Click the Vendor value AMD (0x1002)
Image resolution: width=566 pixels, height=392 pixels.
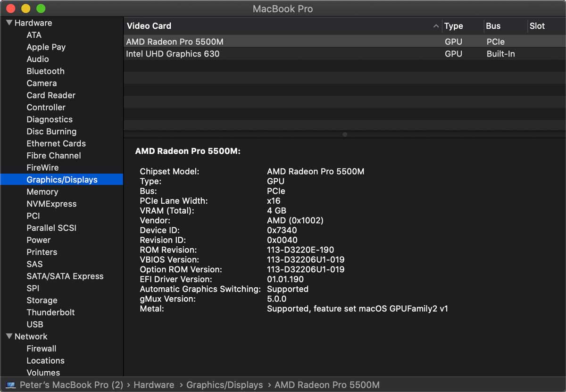[x=295, y=220]
